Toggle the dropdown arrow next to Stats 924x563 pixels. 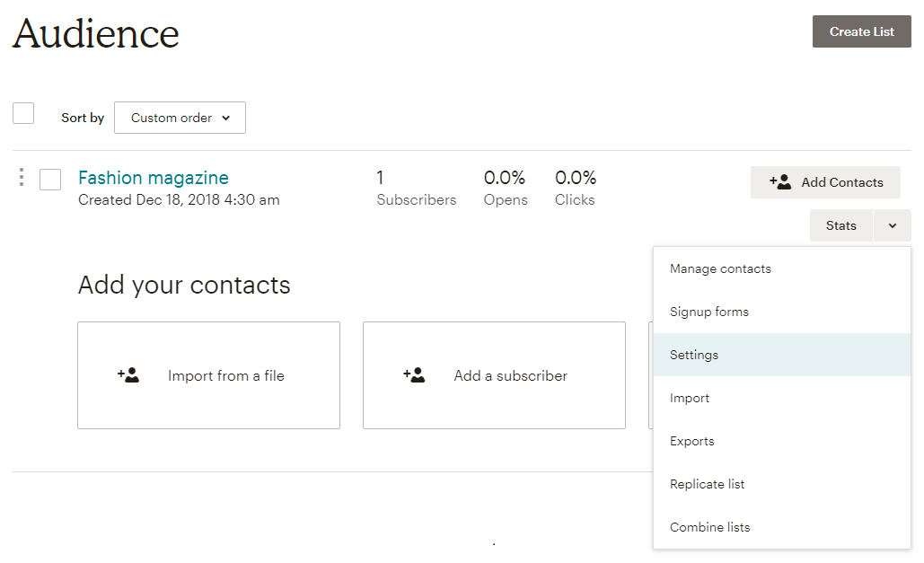[x=893, y=225]
